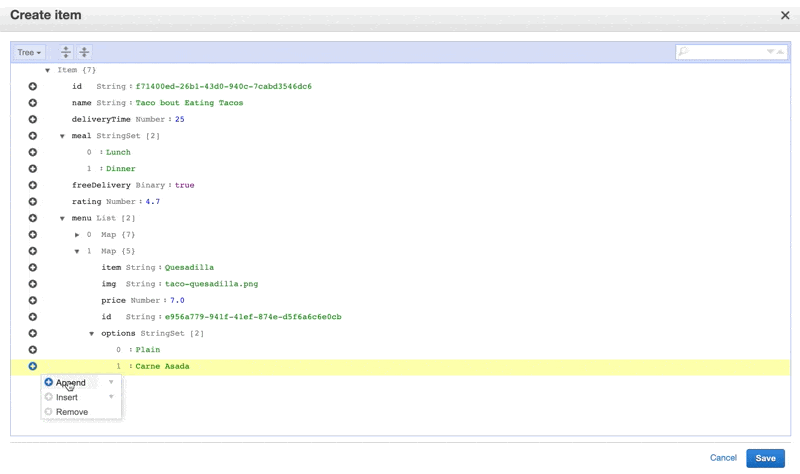Close the Create item dialog
Viewport: 800px width, 474px height.
pyautogui.click(x=785, y=15)
